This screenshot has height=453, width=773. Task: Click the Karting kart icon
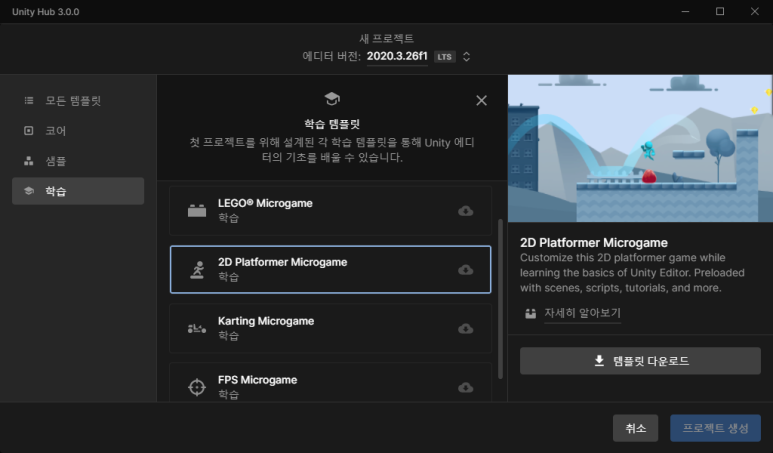click(197, 328)
